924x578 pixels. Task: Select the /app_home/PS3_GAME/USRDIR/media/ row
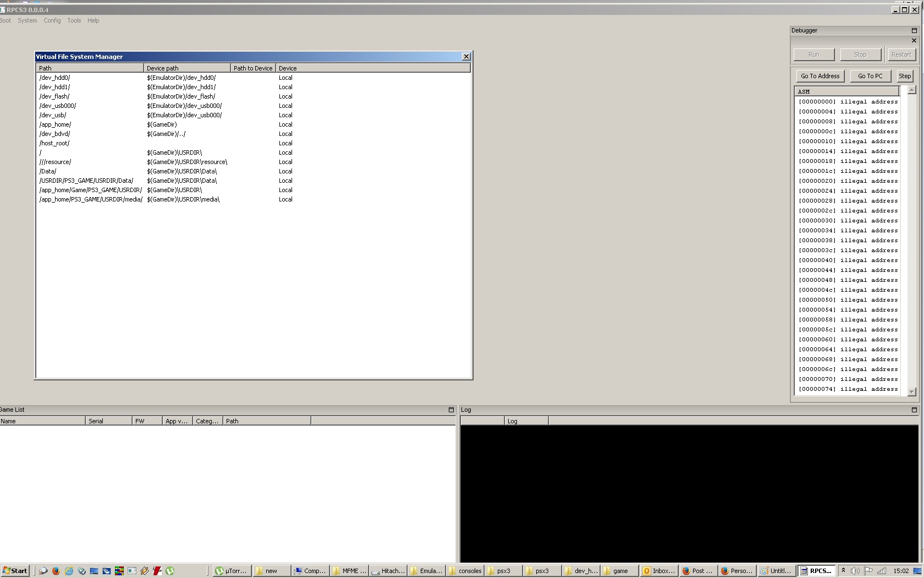click(253, 199)
